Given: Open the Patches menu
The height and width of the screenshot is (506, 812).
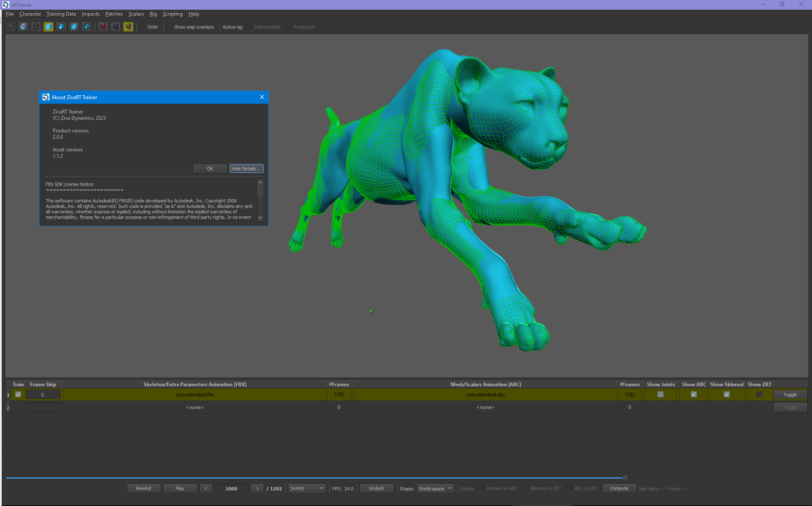Looking at the screenshot, I should click(114, 14).
